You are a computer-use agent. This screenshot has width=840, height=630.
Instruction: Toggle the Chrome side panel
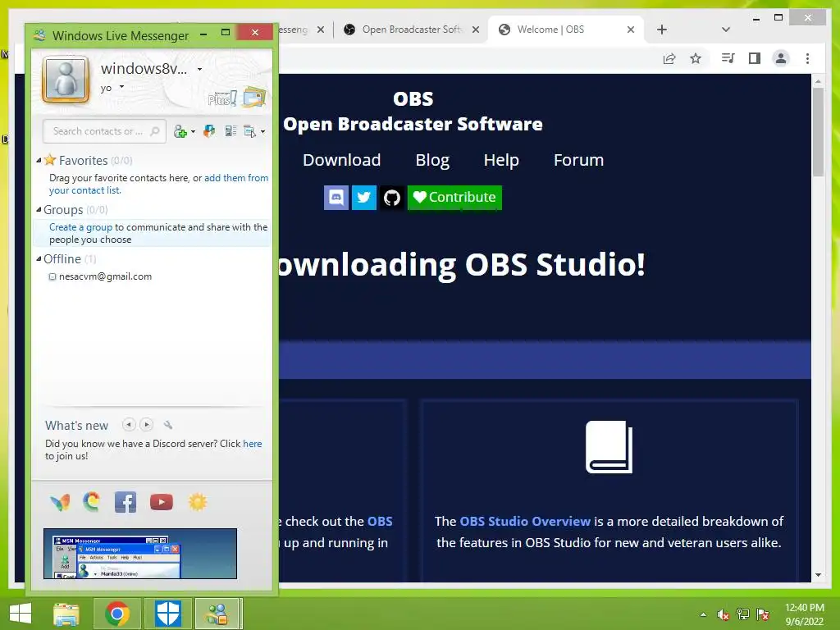(x=755, y=58)
